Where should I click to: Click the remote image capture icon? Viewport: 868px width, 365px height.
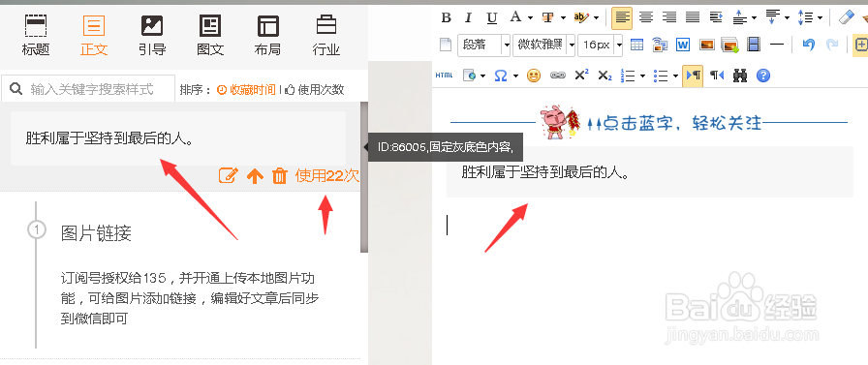pyautogui.click(x=660, y=45)
